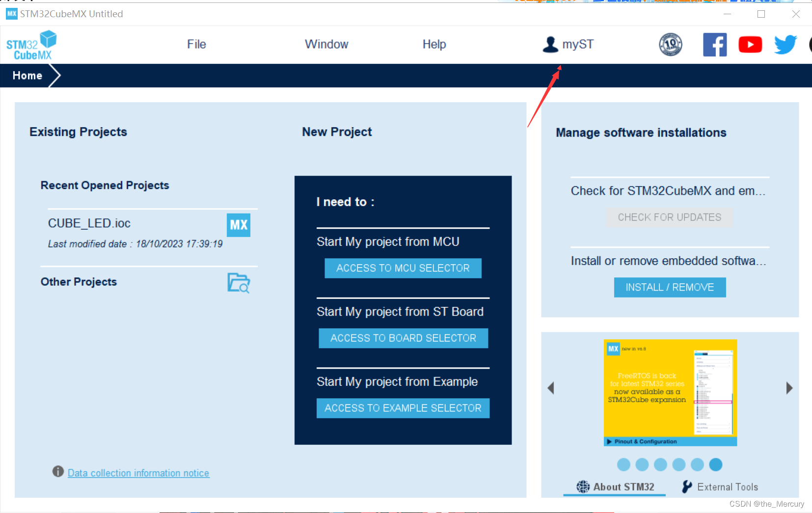Image resolution: width=812 pixels, height=513 pixels.
Task: Select the fifth carousel dot
Action: pyautogui.click(x=697, y=464)
